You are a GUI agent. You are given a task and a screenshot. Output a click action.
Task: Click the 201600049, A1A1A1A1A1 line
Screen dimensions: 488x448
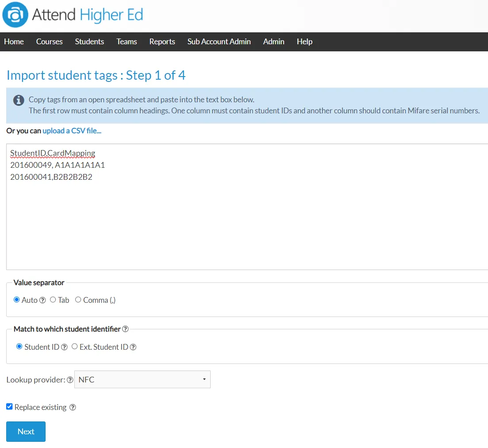tap(58, 165)
